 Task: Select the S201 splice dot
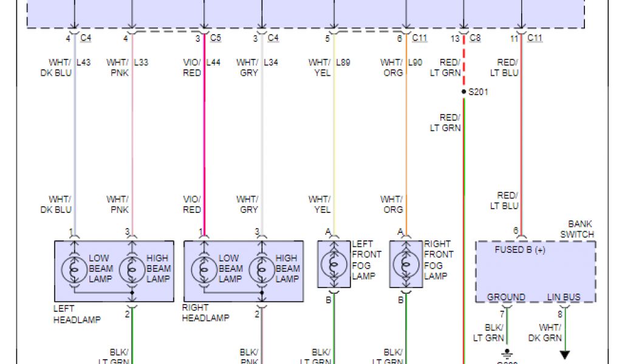(x=463, y=92)
